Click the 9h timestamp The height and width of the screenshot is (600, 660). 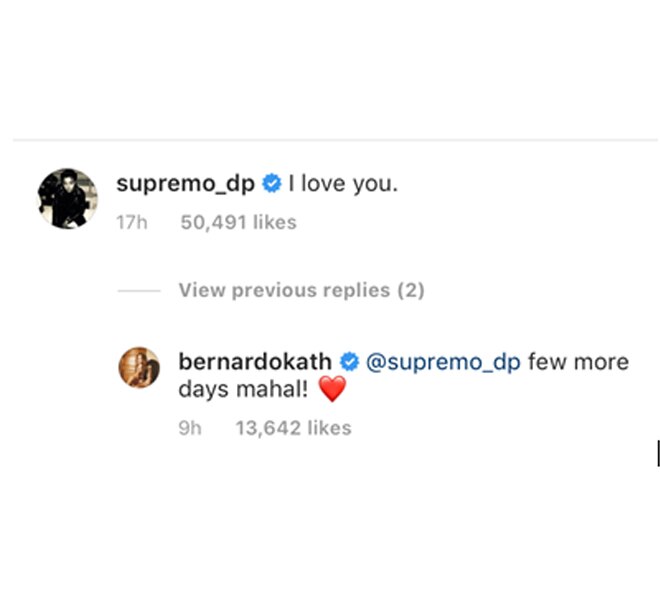[190, 428]
